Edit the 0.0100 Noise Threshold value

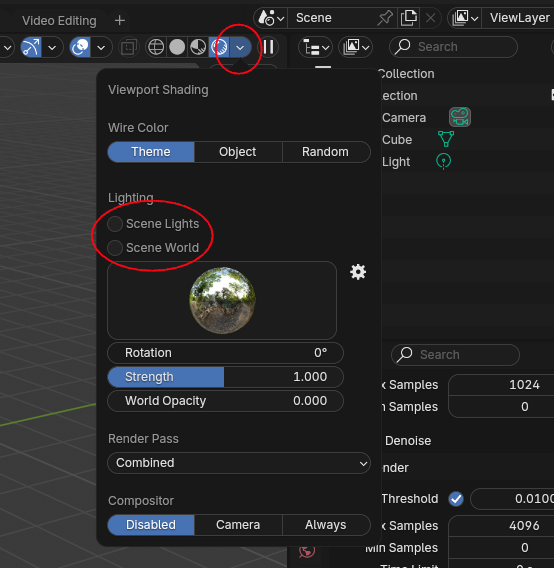(x=512, y=499)
